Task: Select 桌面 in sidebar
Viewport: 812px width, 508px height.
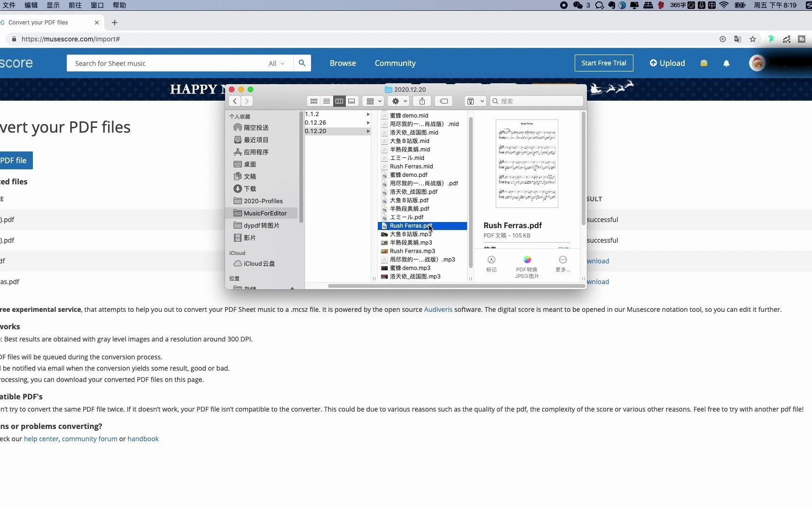Action: click(x=250, y=164)
